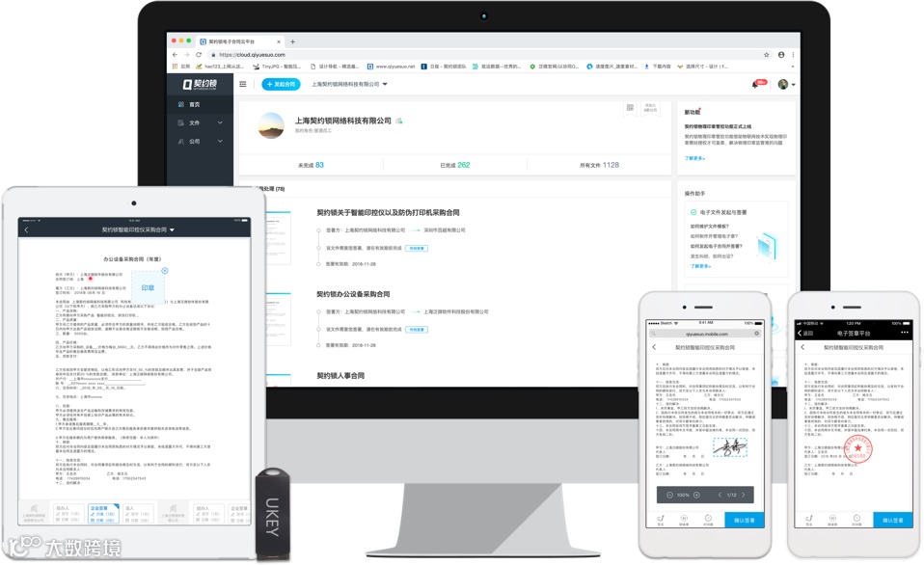Image resolution: width=924 pixels, height=565 pixels.
Task: Tap the timestamp clock icon on left phone
Action: [x=708, y=520]
